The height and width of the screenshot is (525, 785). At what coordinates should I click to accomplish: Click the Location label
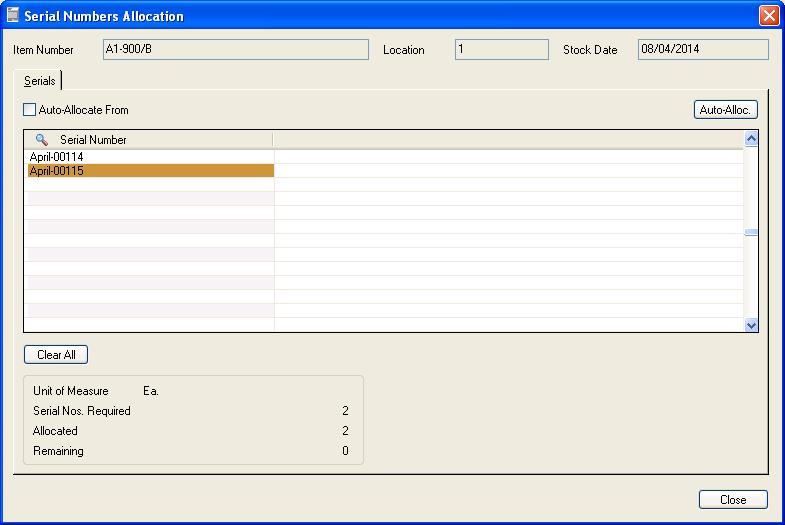point(404,50)
